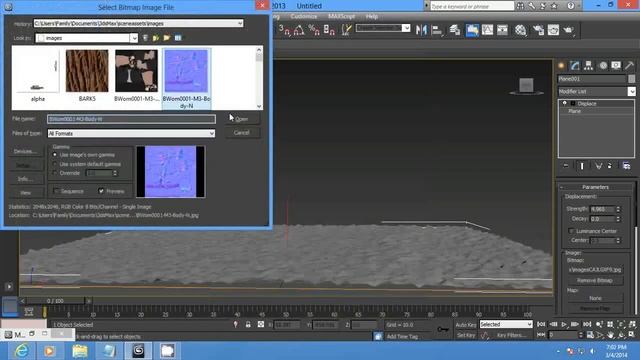This screenshot has width=640, height=360.
Task: Click the file list scrollbar down arrow
Action: (x=259, y=106)
